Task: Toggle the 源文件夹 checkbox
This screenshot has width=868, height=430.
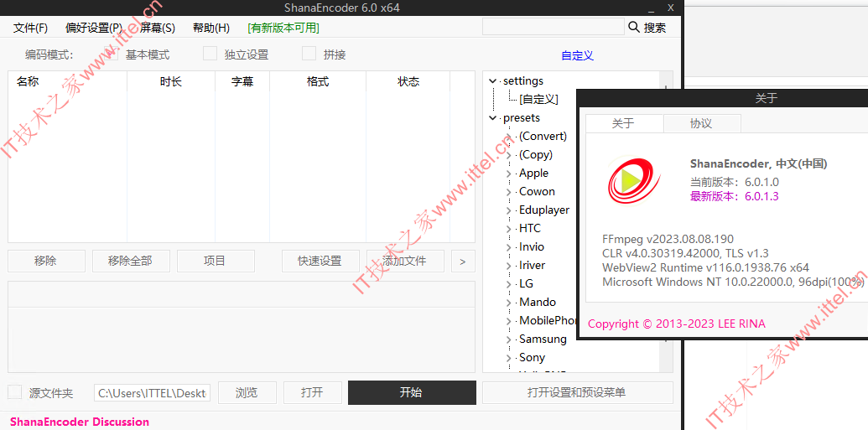Action: point(15,391)
